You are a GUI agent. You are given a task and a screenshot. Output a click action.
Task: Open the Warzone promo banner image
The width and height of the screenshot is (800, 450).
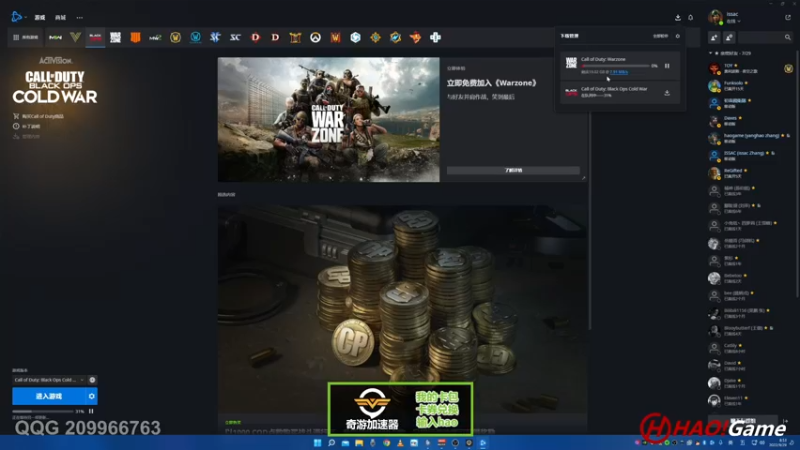coord(329,119)
